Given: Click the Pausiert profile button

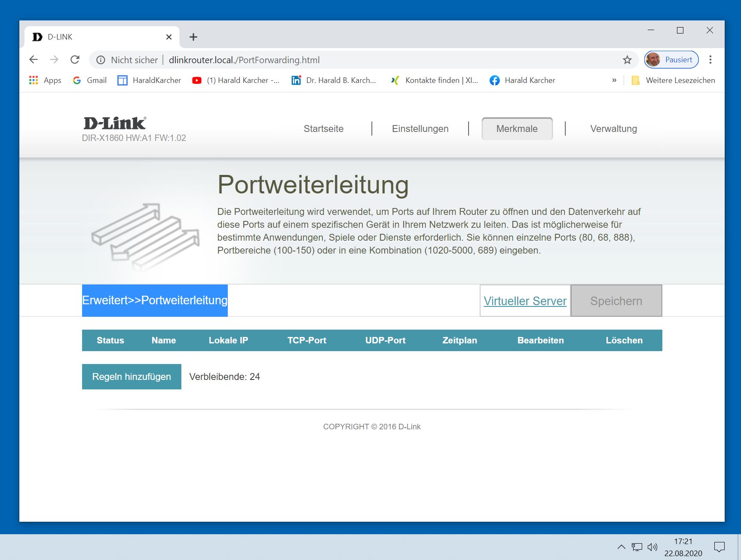Looking at the screenshot, I should (671, 60).
